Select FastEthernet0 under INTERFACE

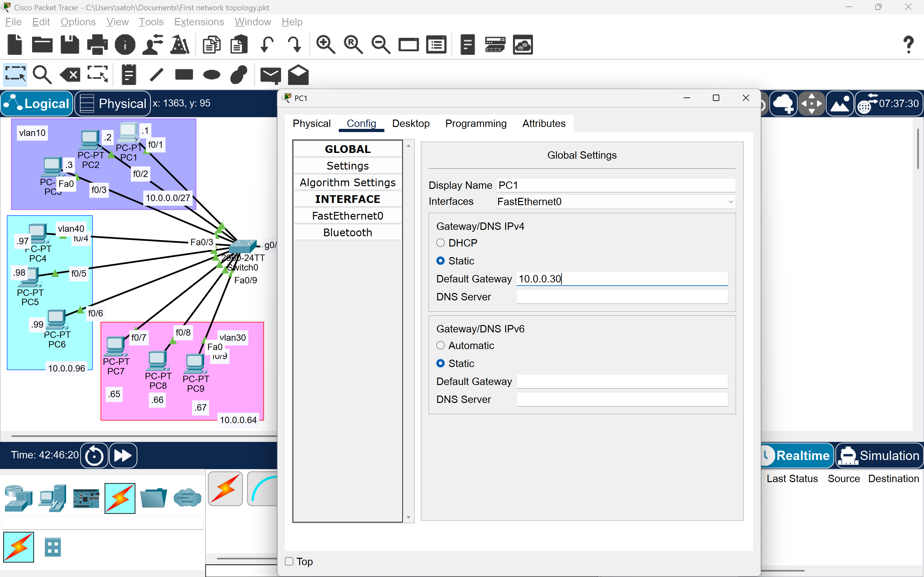click(347, 216)
